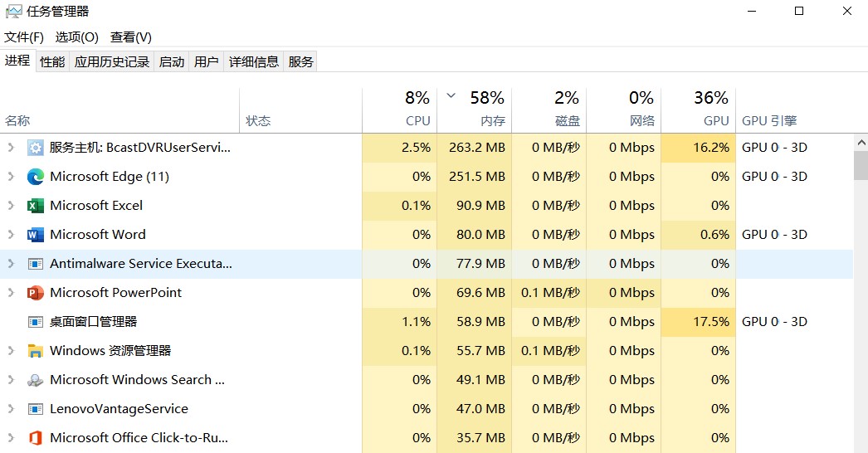Click the 桌面窗口管理器 process icon
868x453 pixels.
pos(36,322)
